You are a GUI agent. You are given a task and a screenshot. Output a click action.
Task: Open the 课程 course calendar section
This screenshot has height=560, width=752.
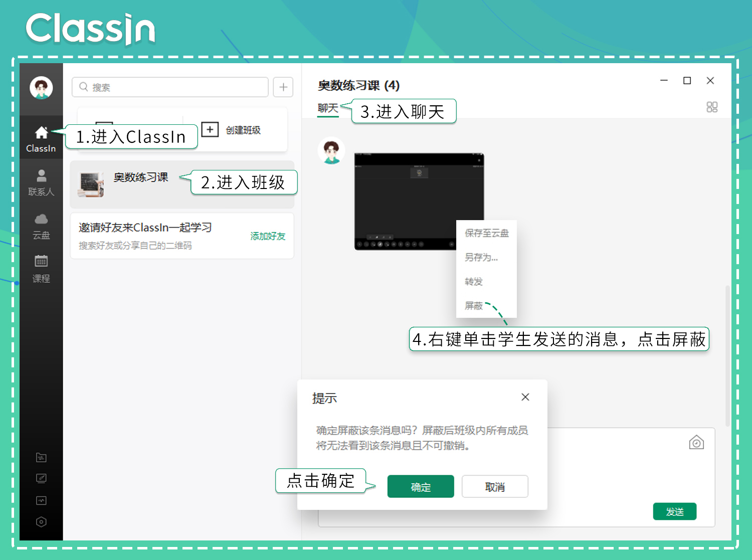point(41,269)
